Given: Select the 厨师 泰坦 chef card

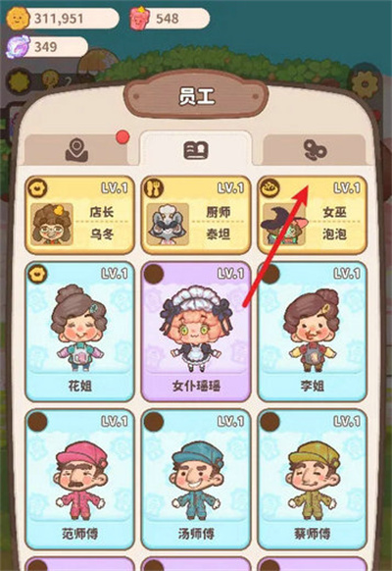Looking at the screenshot, I should 196,215.
